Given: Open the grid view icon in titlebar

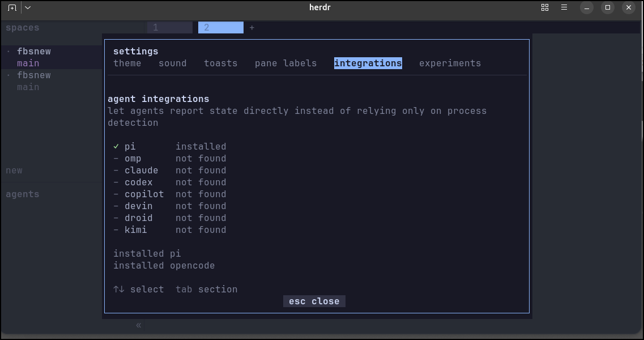Looking at the screenshot, I should point(545,7).
